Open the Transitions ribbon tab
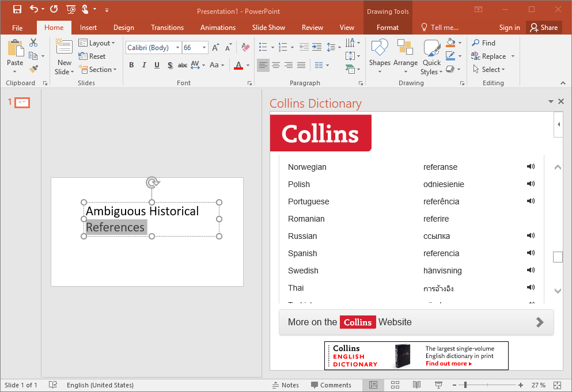This screenshot has height=392, width=572. coord(167,28)
